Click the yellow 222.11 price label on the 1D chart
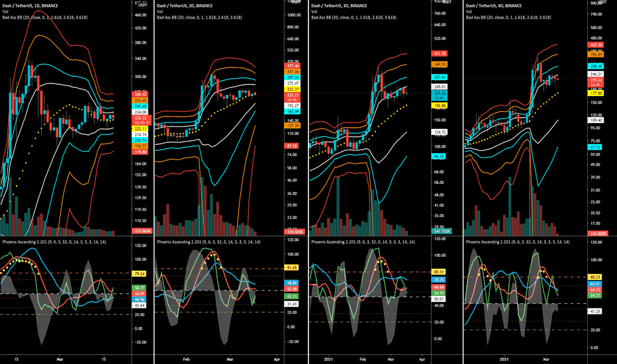617x364 pixels. point(140,128)
